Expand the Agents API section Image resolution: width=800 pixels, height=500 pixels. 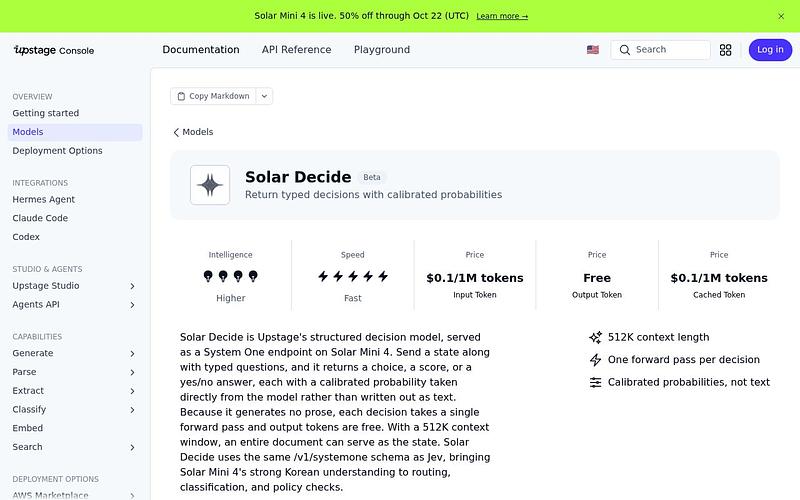[75, 305]
